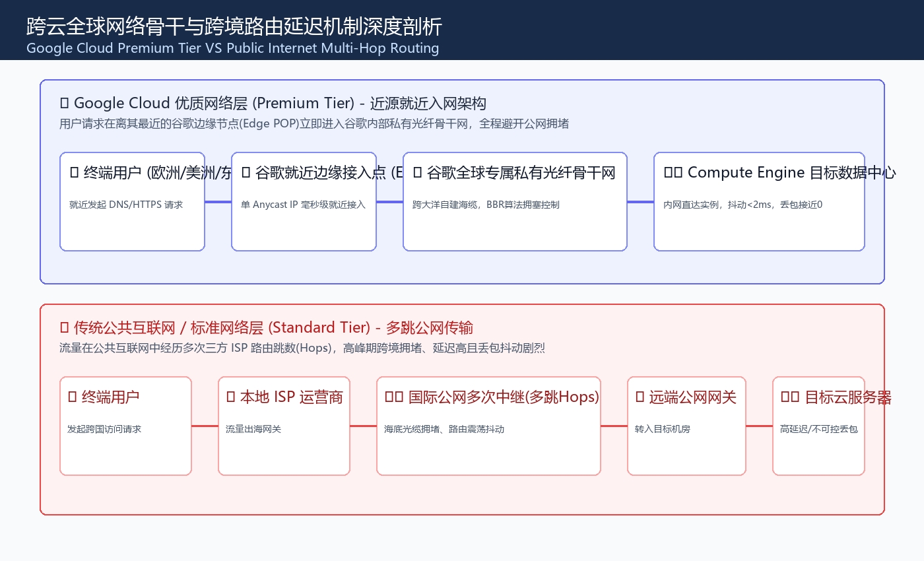Select the text 就近发起 DNS/HTTPS 请求
Viewport: 924px width, 561px height.
[x=126, y=205]
